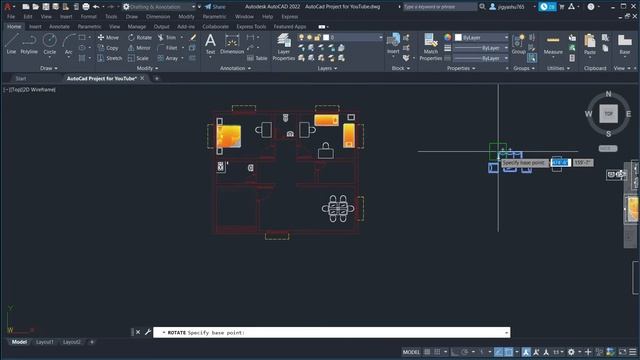Select the Polyline tool
The image size is (640, 360).
(x=29, y=44)
